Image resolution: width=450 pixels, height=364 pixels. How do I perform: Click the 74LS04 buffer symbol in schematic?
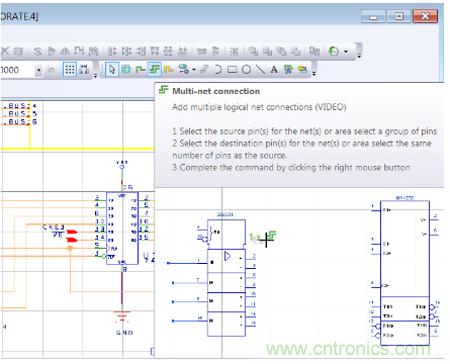tap(227, 257)
